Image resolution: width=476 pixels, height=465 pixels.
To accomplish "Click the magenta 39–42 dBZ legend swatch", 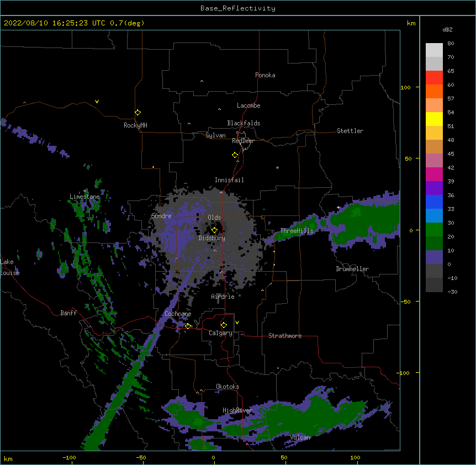I will click(434, 174).
